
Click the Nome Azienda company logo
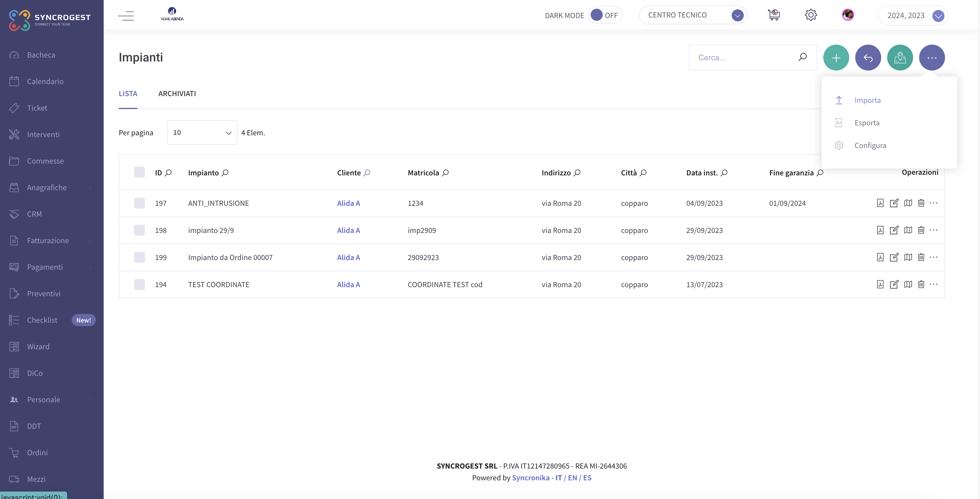[172, 14]
